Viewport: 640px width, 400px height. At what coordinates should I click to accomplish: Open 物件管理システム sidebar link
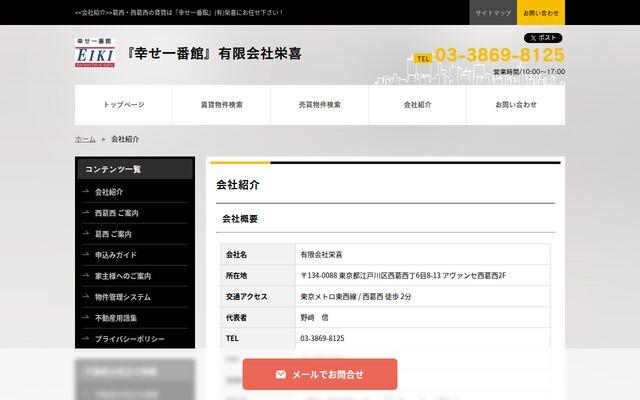[123, 297]
